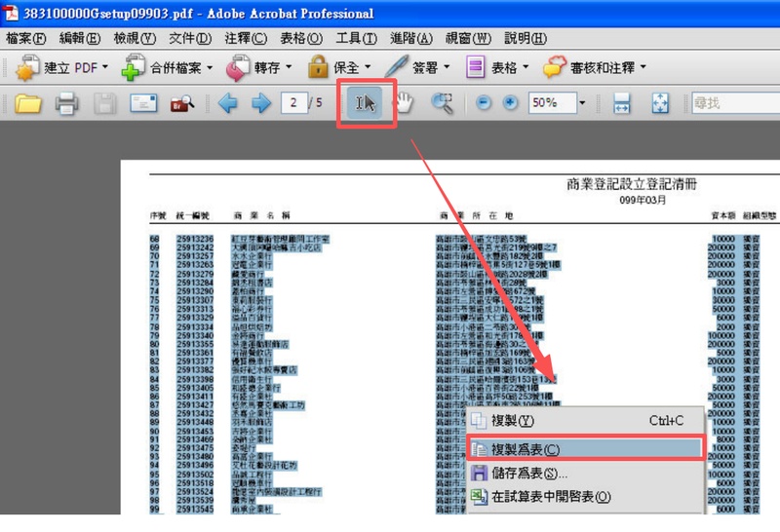
Task: Go to the next page arrow
Action: click(260, 103)
